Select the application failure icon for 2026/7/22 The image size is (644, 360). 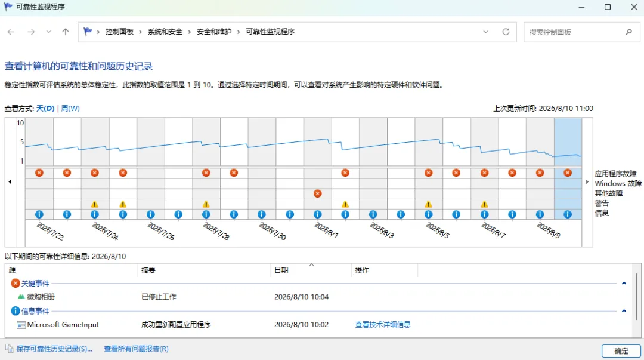39,173
